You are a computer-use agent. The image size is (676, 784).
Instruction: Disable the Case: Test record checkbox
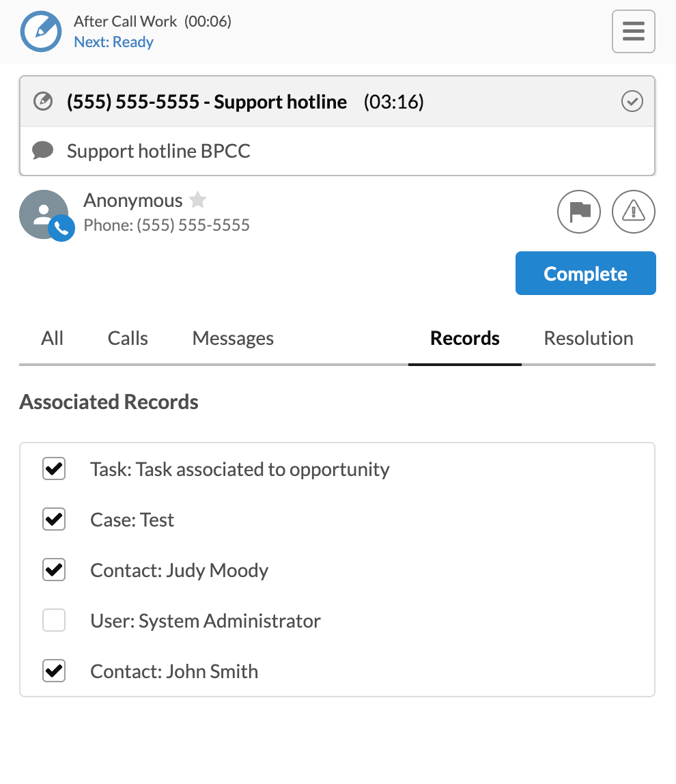[54, 519]
